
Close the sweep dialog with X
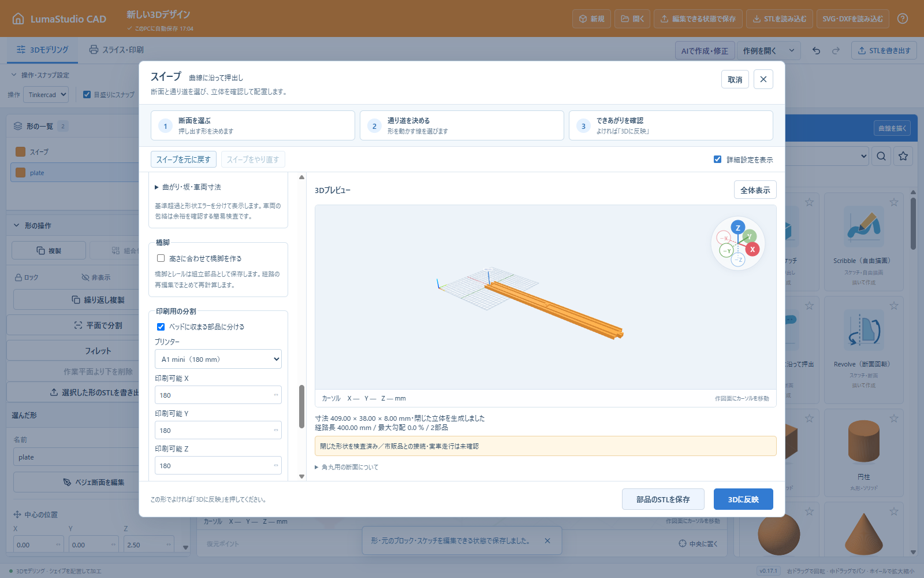point(763,79)
